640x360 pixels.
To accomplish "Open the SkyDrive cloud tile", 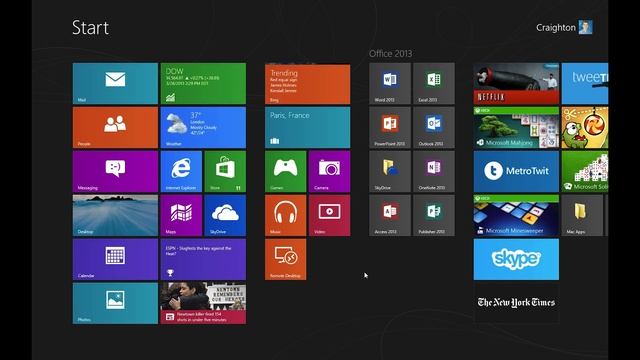I will click(225, 216).
